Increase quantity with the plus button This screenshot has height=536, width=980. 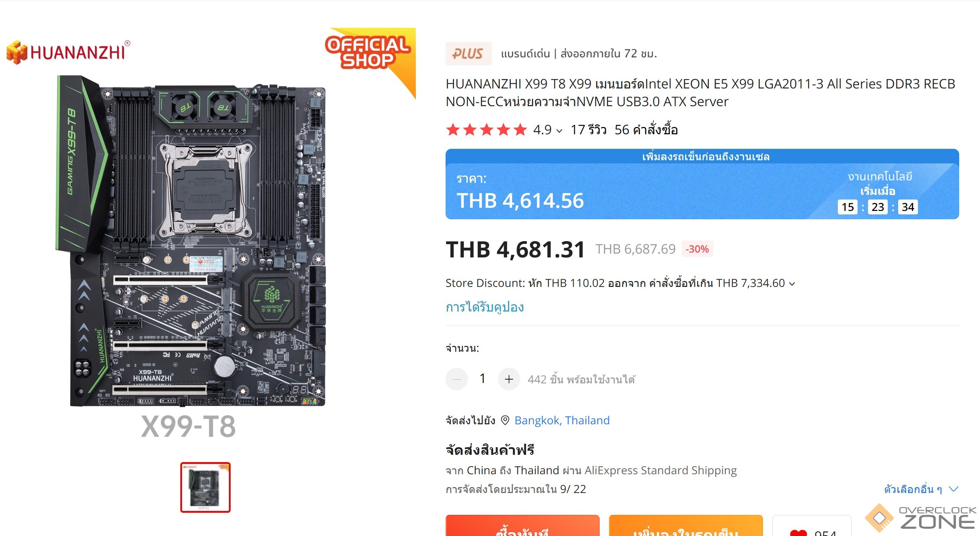(509, 379)
